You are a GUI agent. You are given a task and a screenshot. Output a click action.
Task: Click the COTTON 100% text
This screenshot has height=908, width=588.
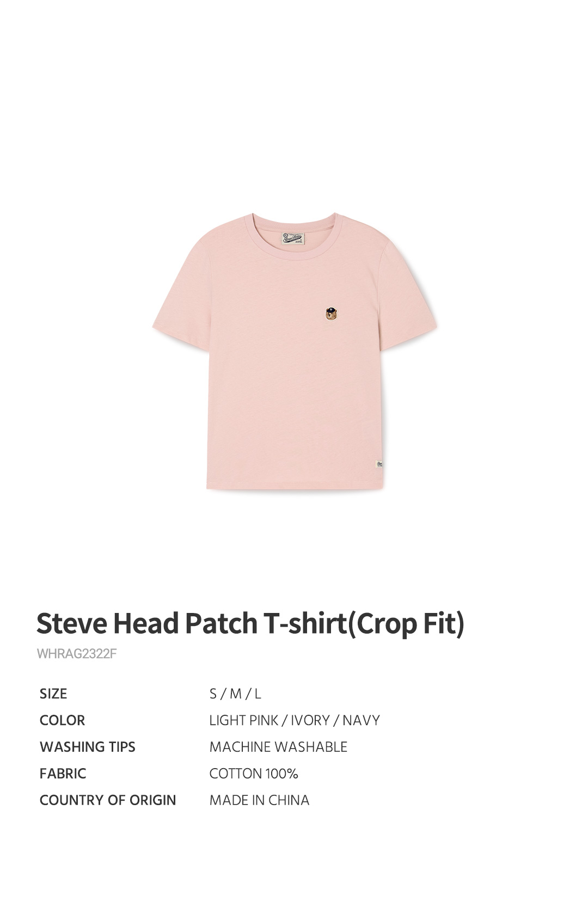tap(254, 774)
